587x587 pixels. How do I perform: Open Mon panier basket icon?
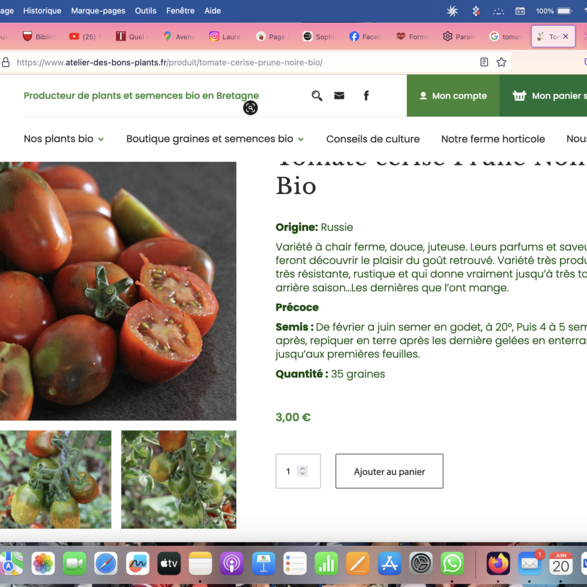pos(519,96)
